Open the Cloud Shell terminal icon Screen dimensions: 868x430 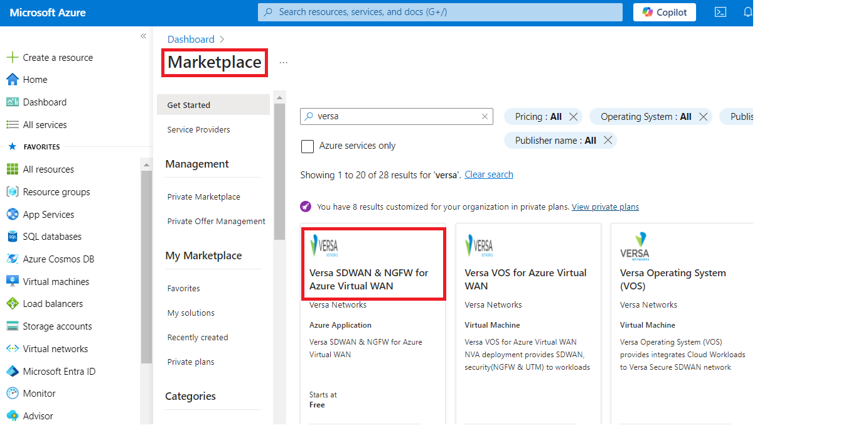point(721,12)
